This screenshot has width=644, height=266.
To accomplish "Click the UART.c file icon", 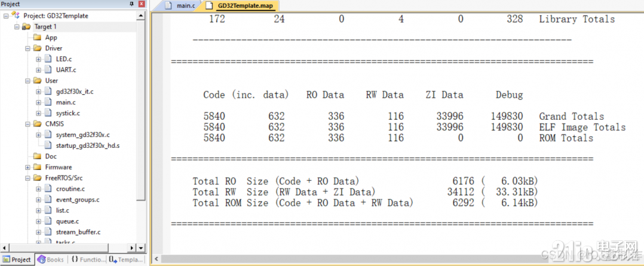I will click(x=48, y=70).
